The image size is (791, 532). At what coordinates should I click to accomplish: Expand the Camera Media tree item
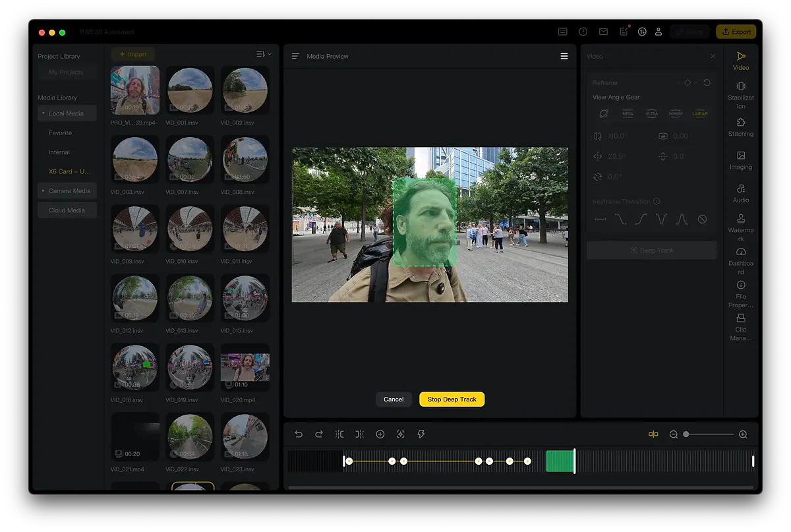point(67,191)
